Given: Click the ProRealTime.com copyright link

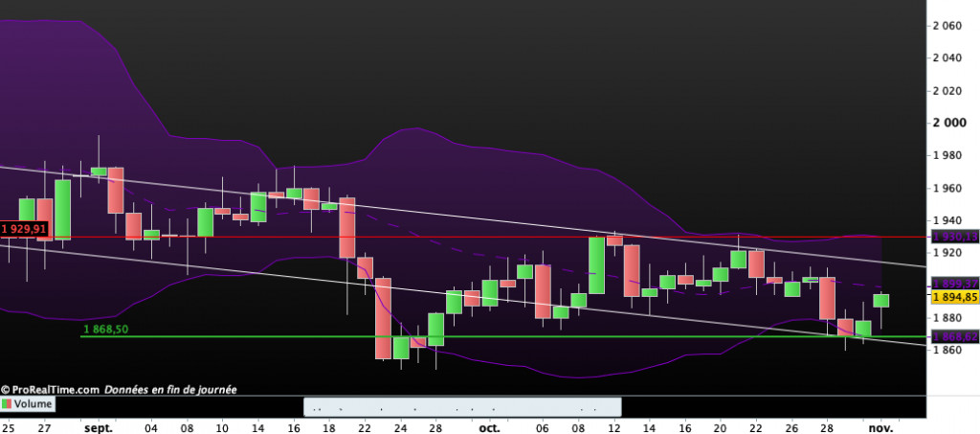Looking at the screenshot, I should pyautogui.click(x=50, y=390).
